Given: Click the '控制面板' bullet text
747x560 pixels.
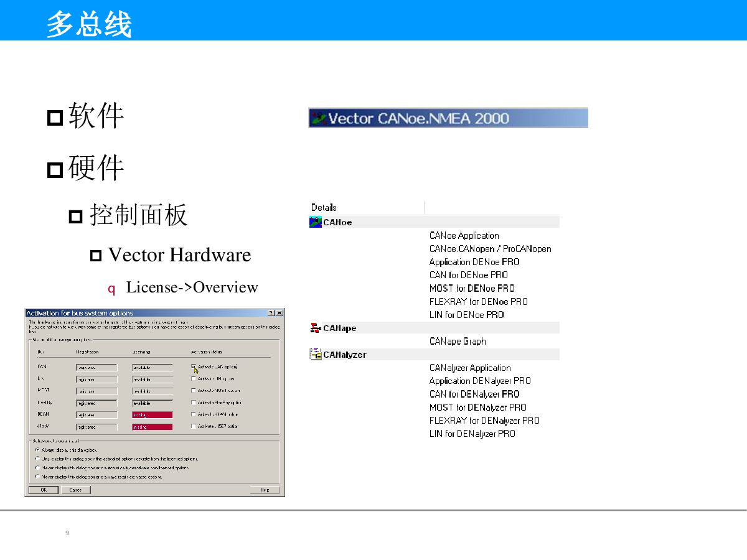Looking at the screenshot, I should pos(139,215).
